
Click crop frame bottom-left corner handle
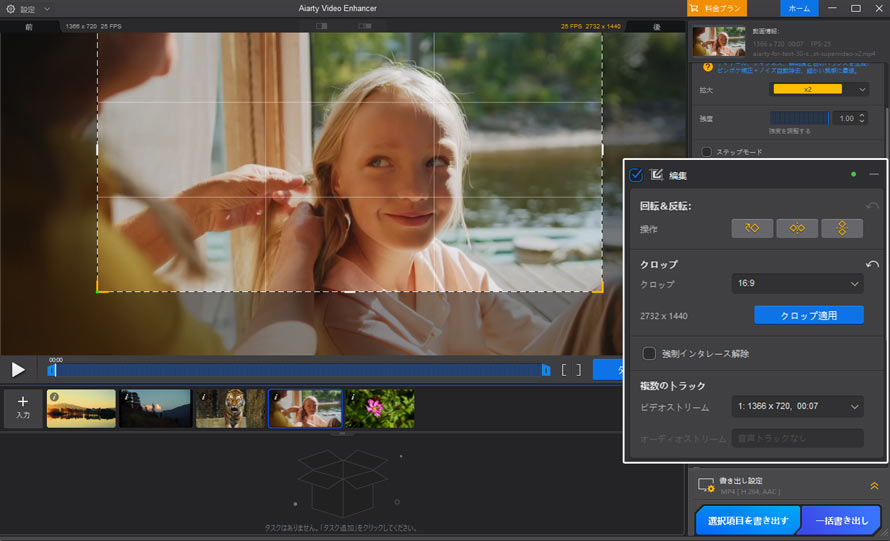pyautogui.click(x=100, y=289)
